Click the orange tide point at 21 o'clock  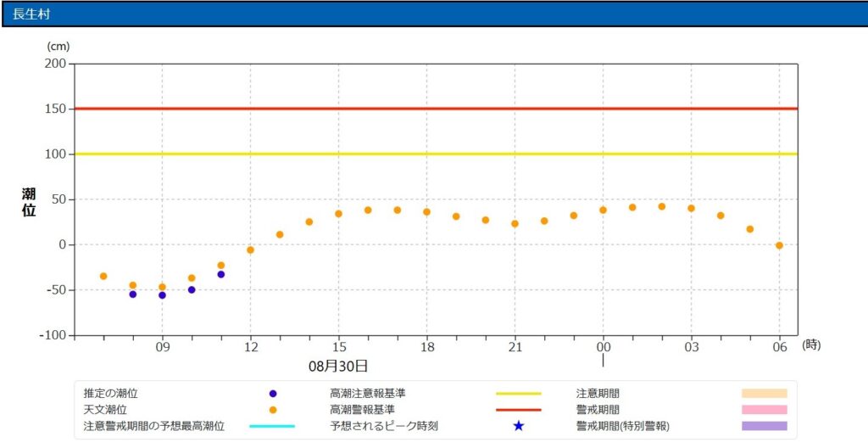pos(515,224)
